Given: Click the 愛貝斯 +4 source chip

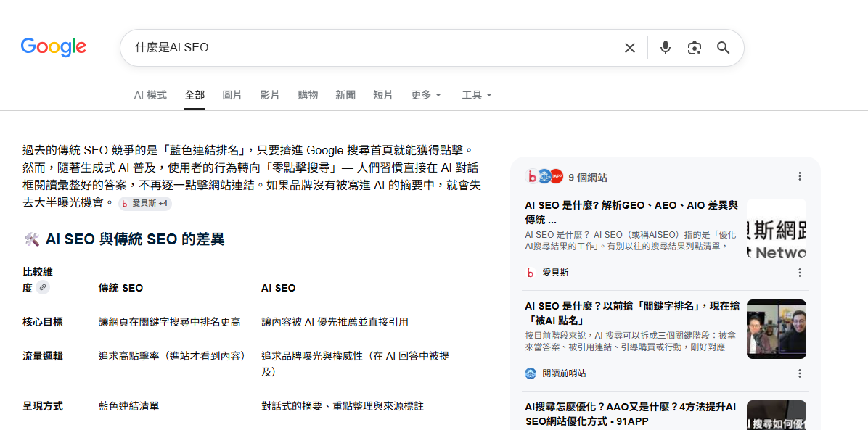Looking at the screenshot, I should pos(145,204).
